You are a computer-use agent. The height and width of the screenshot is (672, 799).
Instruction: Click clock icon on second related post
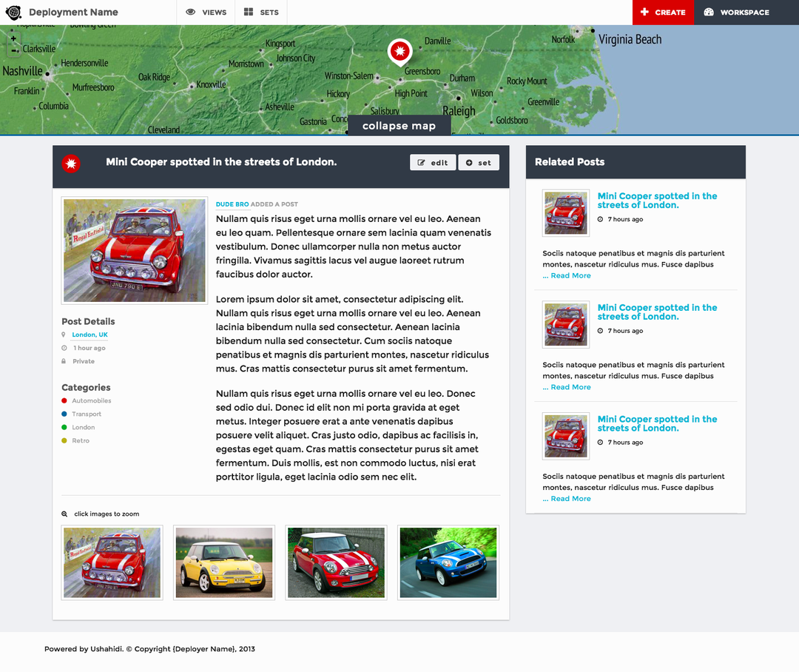coord(600,331)
